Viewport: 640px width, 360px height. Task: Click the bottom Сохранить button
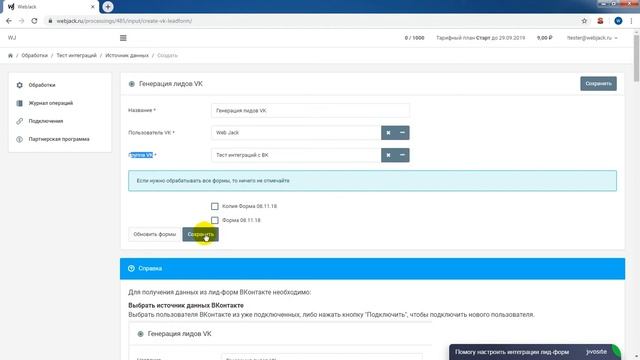200,234
